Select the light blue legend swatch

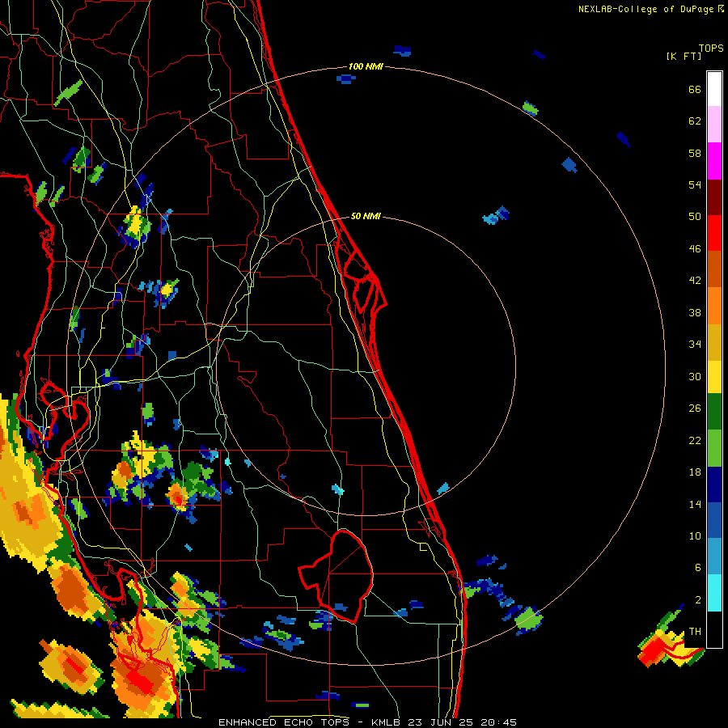tap(714, 557)
